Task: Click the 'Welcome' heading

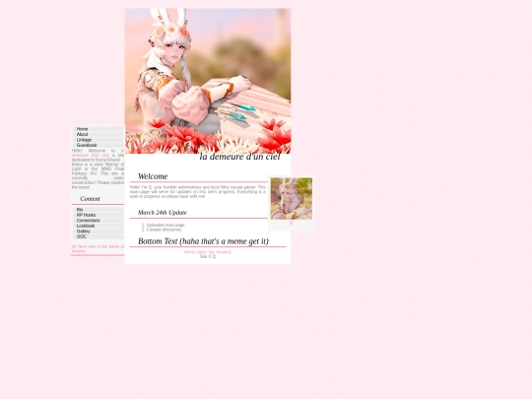Action: coord(153,176)
